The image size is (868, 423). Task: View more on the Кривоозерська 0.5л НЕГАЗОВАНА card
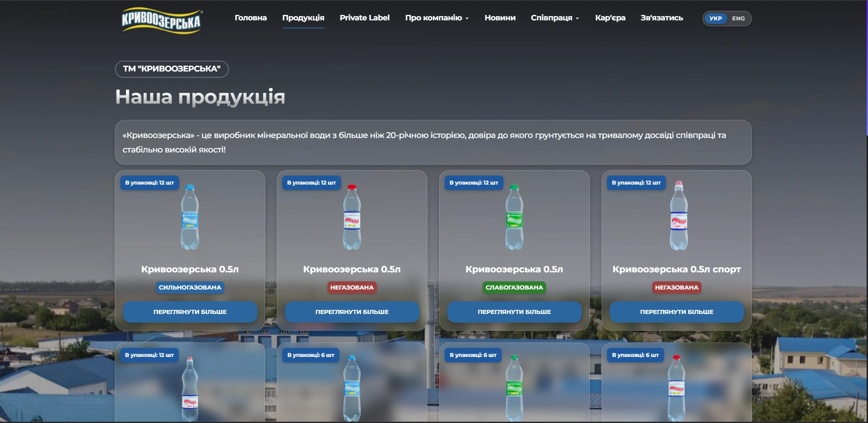point(352,312)
